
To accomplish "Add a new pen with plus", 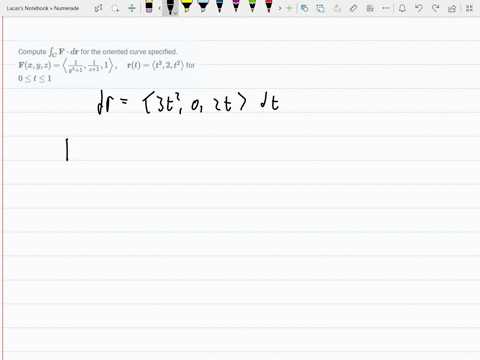I will click(289, 8).
